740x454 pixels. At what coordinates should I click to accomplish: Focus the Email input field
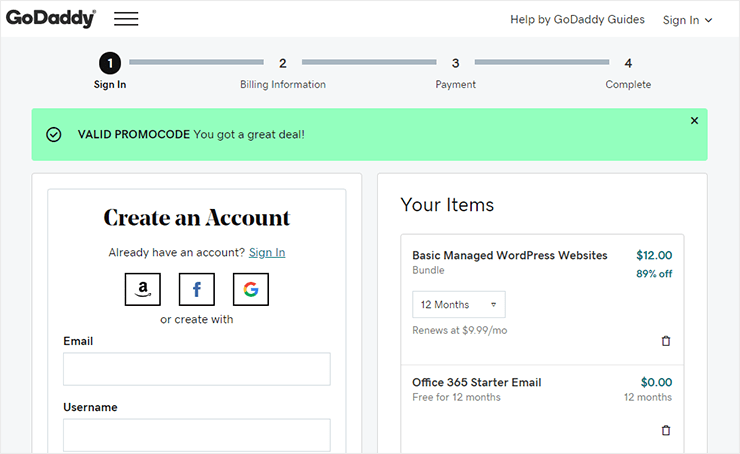click(197, 369)
